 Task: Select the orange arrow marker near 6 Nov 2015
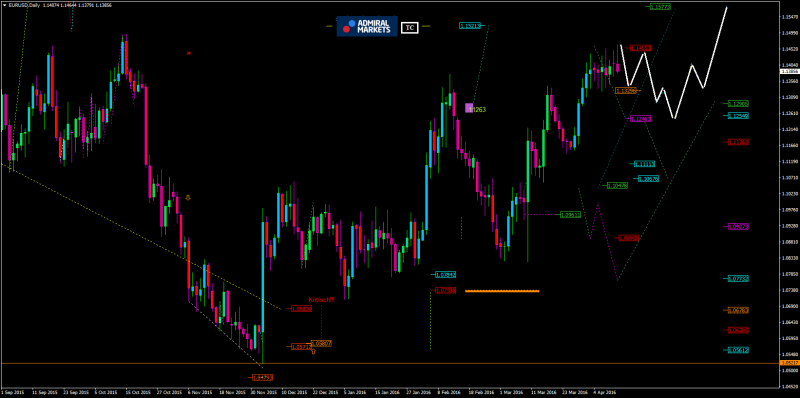[188, 197]
